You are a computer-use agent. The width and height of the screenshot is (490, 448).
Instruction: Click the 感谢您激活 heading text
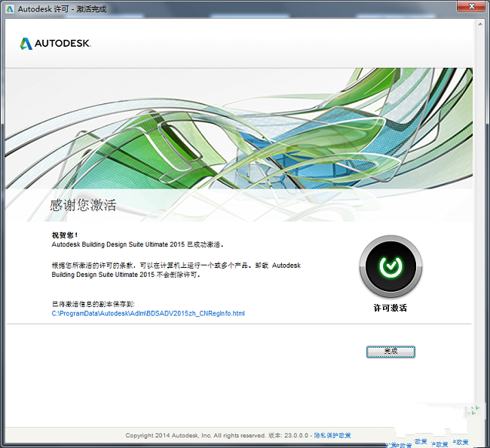(x=83, y=205)
